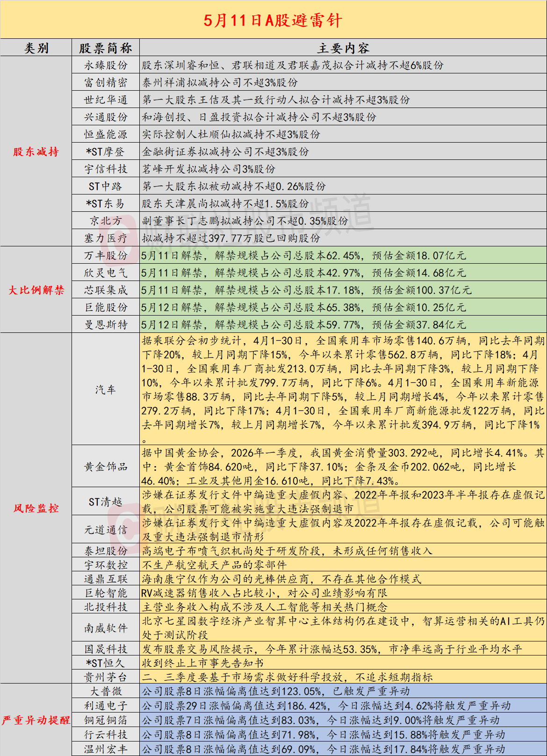Select stock name 利通电子
Screen dimensions: 547x756
(106, 706)
